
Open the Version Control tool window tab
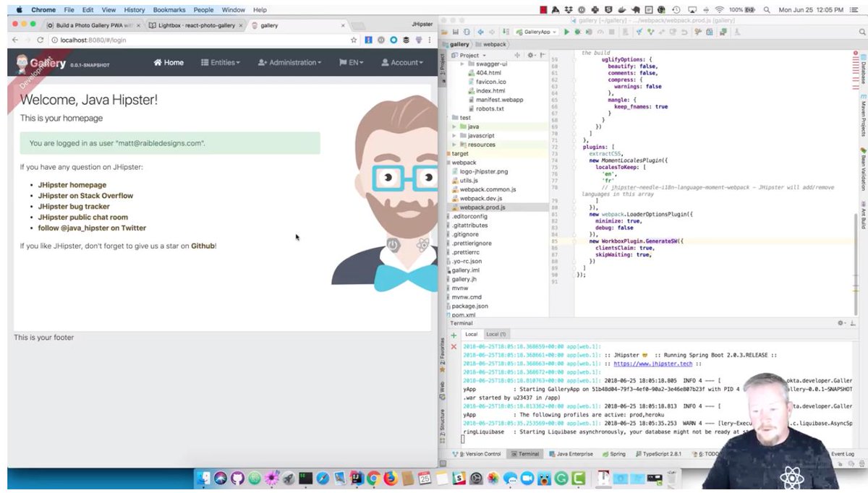(476, 454)
